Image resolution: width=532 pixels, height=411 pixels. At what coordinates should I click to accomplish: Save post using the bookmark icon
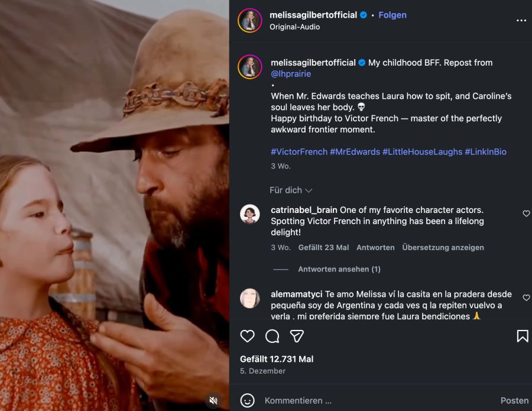point(523,336)
